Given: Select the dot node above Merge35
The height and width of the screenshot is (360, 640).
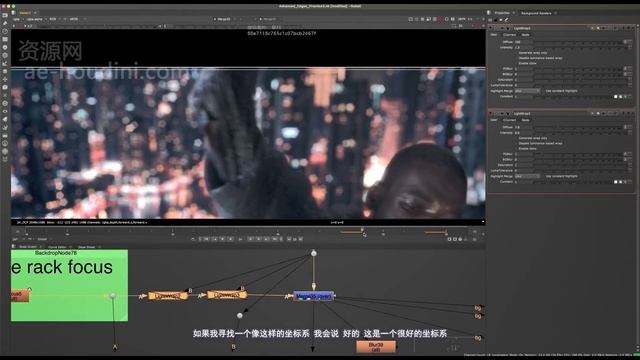Looking at the screenshot, I should [x=313, y=253].
